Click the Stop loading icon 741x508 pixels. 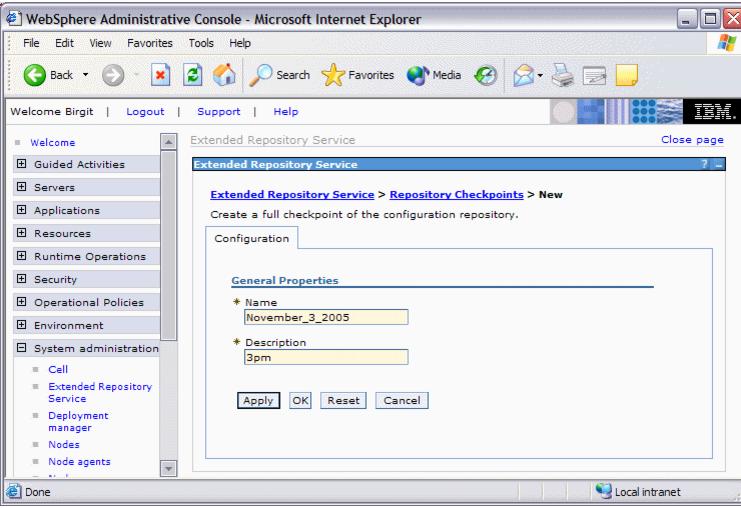[x=161, y=75]
